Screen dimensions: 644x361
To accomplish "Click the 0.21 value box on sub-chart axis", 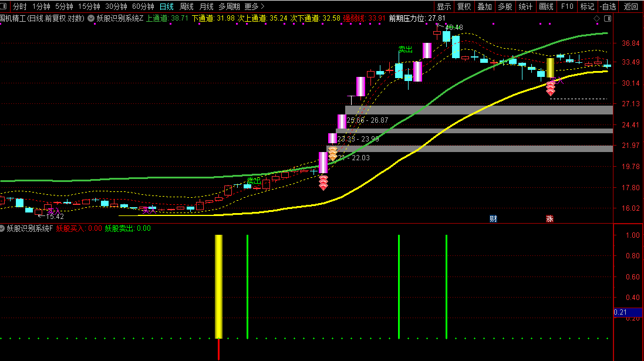I will click(x=628, y=312).
